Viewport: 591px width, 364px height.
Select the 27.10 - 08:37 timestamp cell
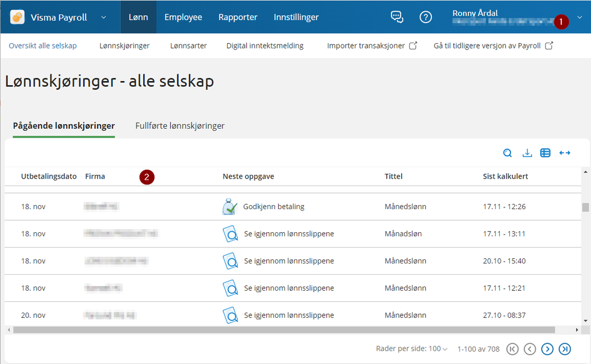(x=504, y=315)
